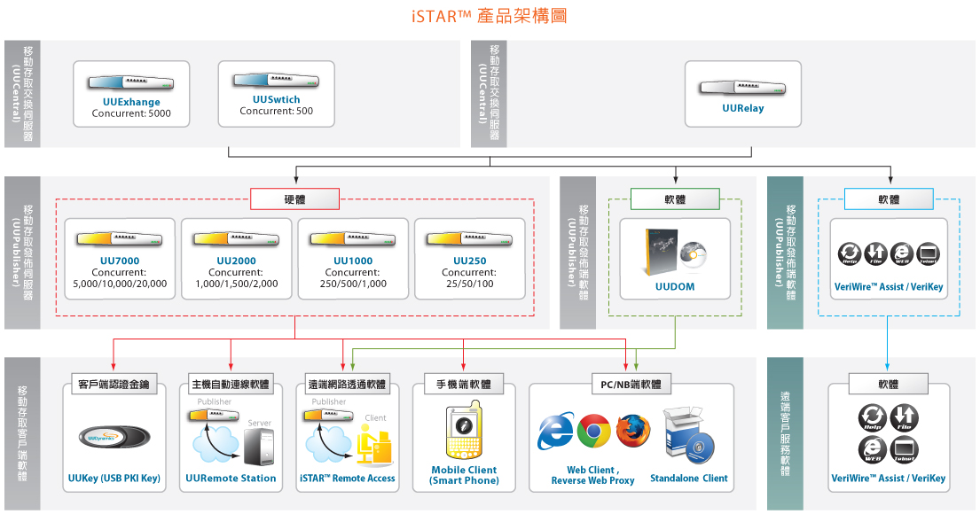980x514 pixels.
Task: Click the "Standalone Client" label
Action: pyautogui.click(x=689, y=479)
